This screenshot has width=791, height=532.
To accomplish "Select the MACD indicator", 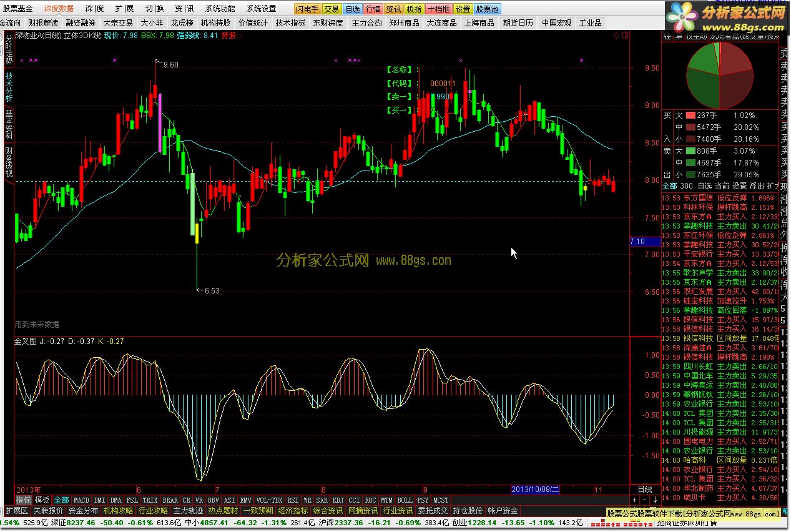I will point(81,500).
